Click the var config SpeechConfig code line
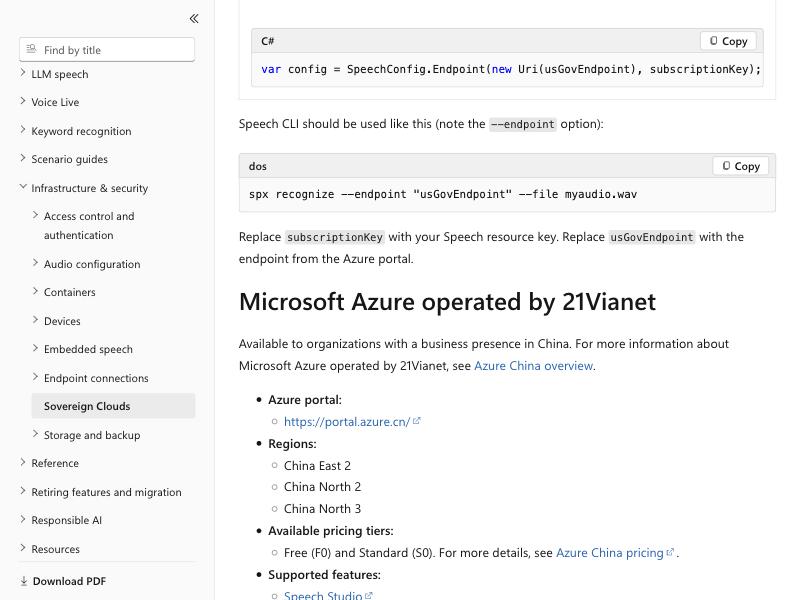Viewport: 800px width, 600px height. [x=511, y=69]
